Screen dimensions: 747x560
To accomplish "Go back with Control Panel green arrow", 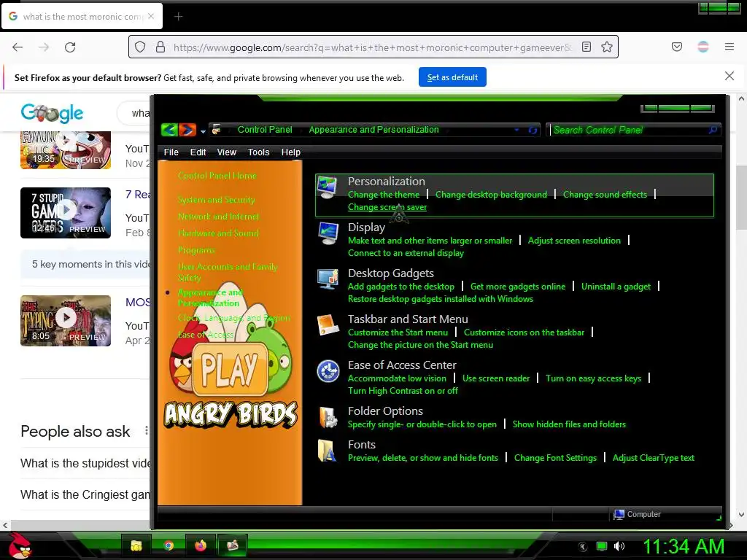I will [169, 130].
